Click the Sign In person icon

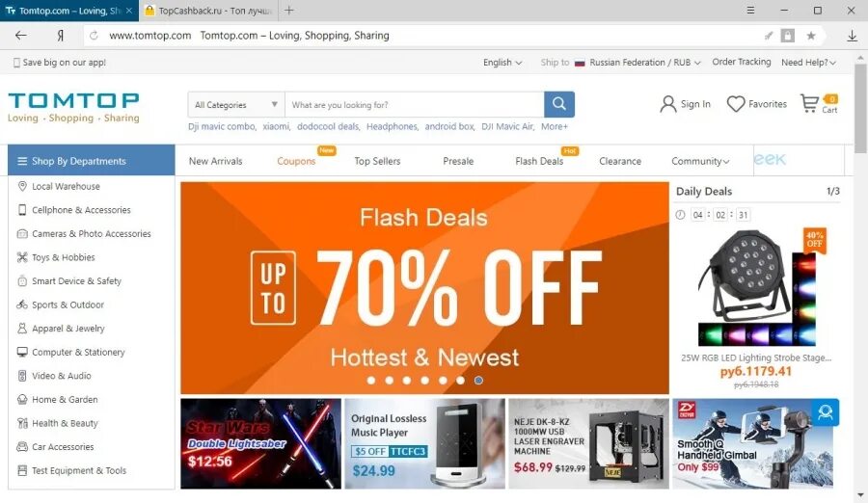click(668, 104)
